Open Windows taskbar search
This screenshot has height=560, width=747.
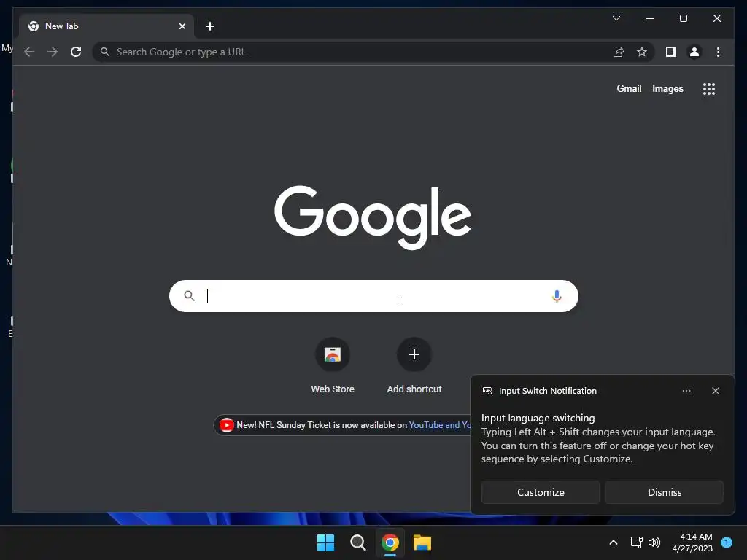point(357,542)
